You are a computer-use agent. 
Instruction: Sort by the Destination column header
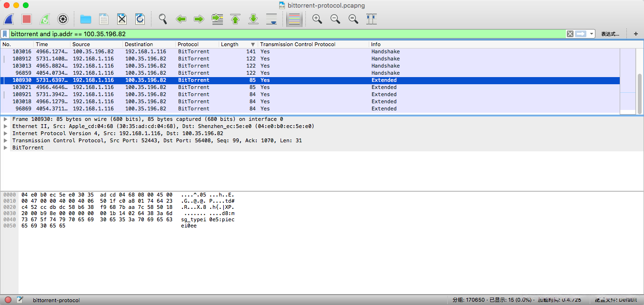coord(149,44)
